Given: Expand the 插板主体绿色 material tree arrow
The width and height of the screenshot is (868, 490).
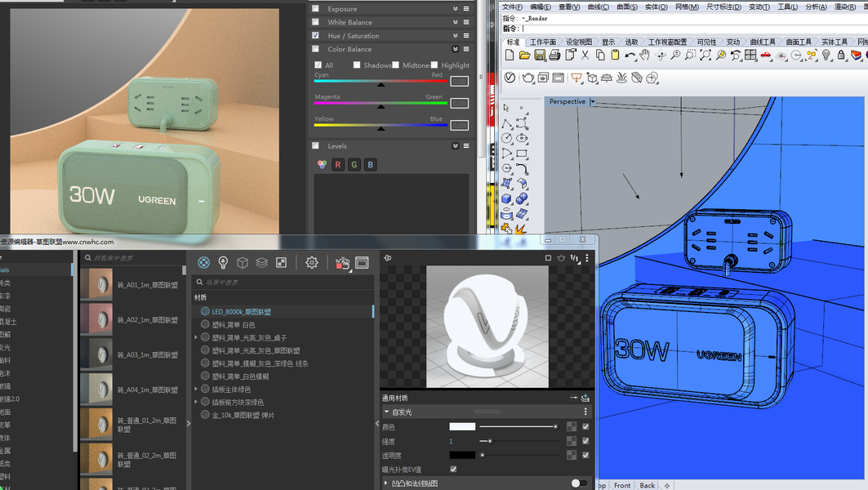Looking at the screenshot, I should point(196,390).
